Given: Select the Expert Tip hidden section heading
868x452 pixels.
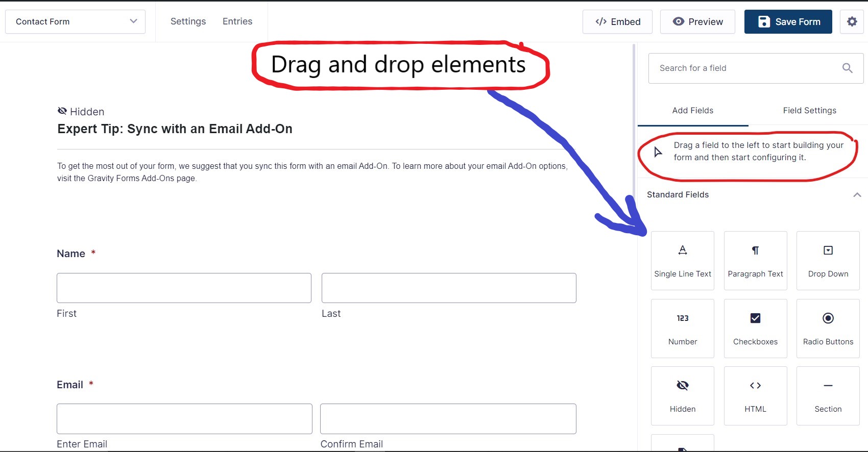Looking at the screenshot, I should coord(175,129).
